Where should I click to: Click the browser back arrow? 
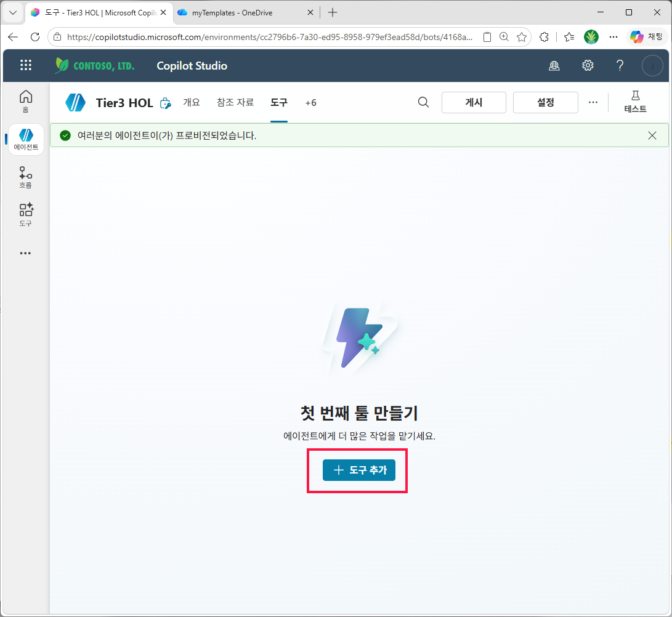pos(13,37)
